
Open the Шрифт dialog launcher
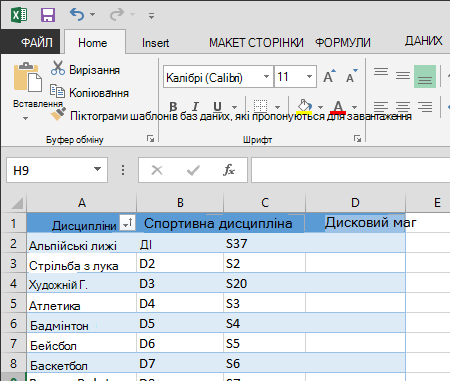pyautogui.click(x=357, y=139)
